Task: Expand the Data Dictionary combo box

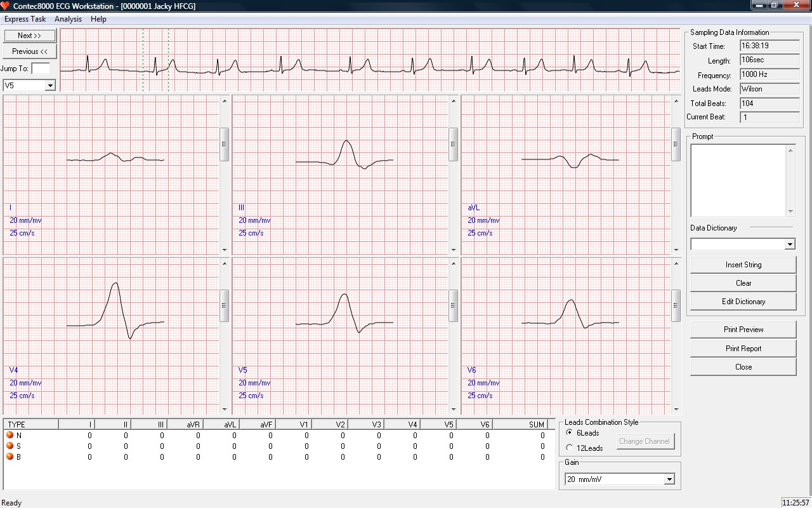Action: click(x=789, y=244)
